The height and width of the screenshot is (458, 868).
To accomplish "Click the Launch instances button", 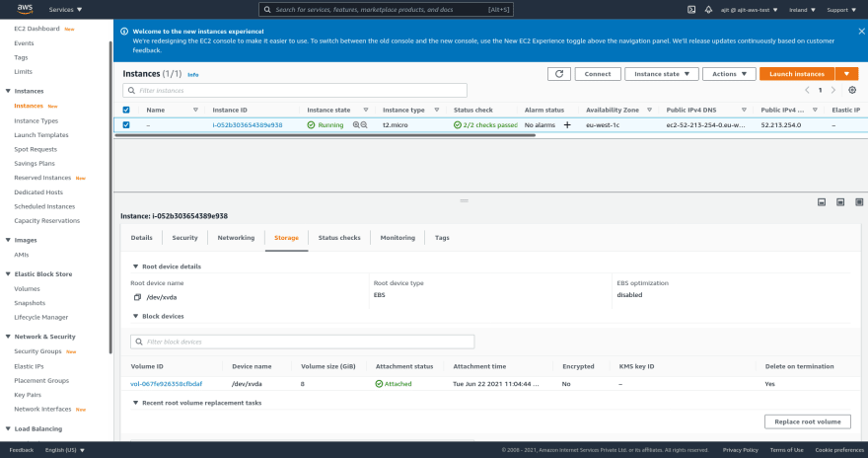I will pyautogui.click(x=797, y=74).
